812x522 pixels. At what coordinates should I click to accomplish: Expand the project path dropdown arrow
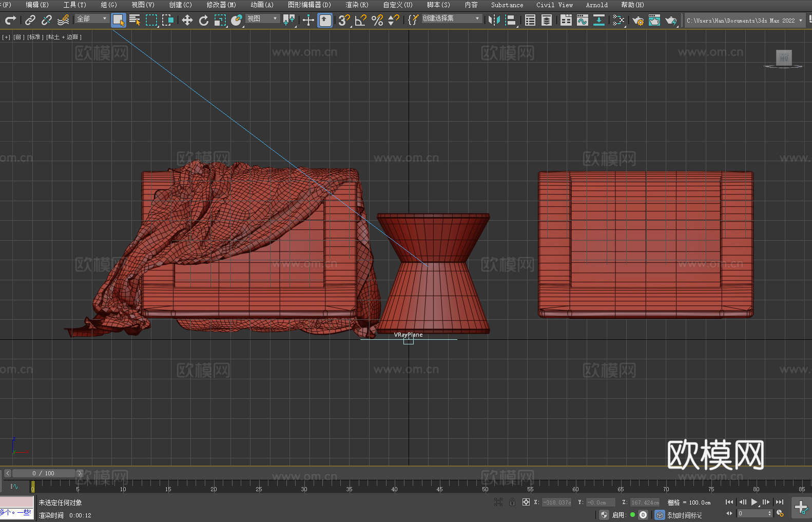pyautogui.click(x=800, y=21)
